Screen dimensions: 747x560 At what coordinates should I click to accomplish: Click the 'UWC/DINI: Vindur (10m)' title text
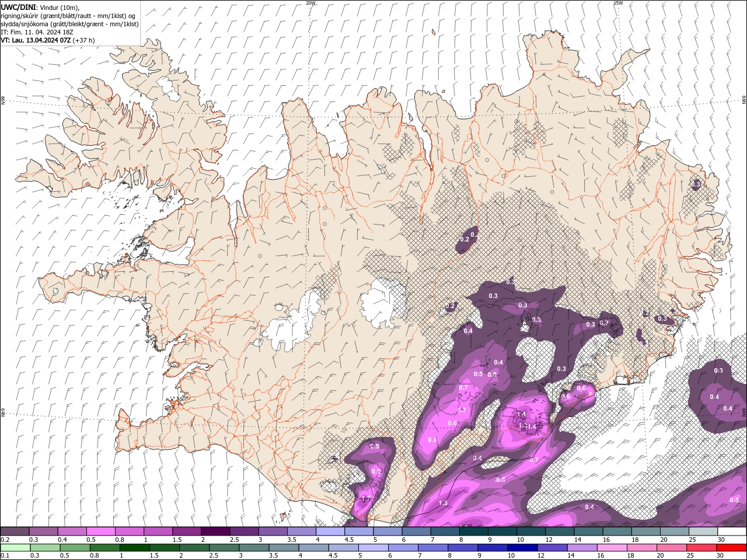tap(40, 7)
